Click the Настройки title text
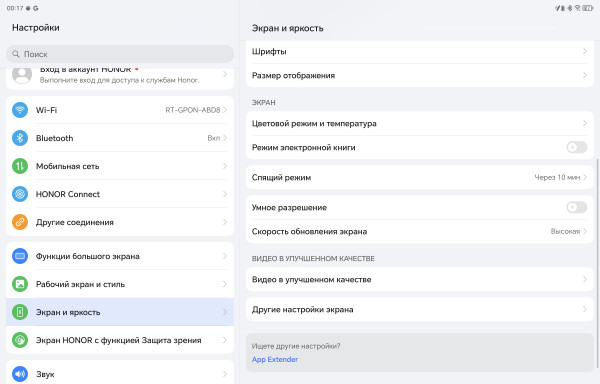The width and height of the screenshot is (600, 384). [36, 28]
